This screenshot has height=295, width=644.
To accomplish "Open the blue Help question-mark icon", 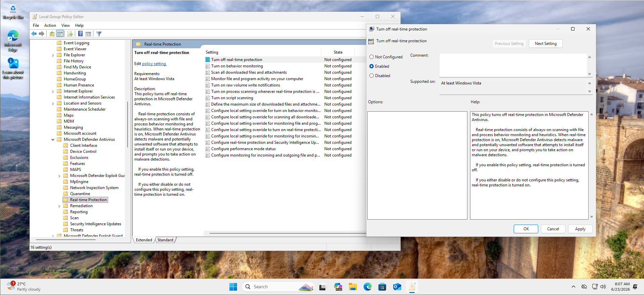I will (81, 34).
